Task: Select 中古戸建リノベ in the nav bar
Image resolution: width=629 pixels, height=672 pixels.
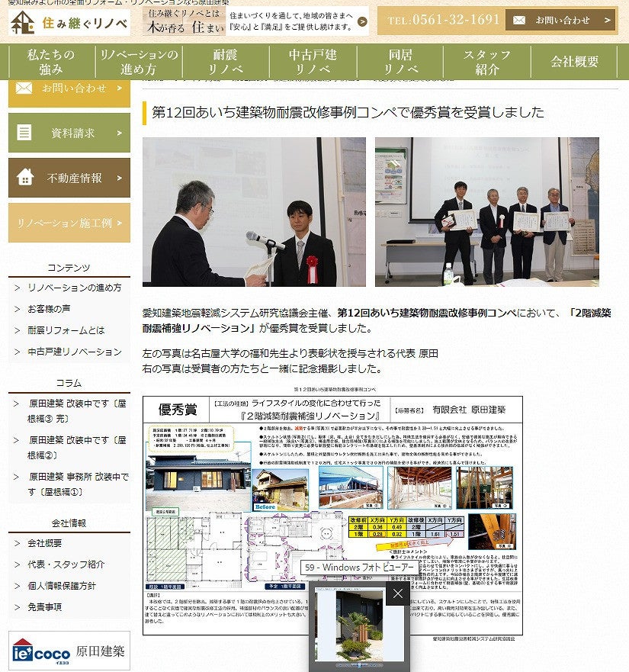Action: [x=313, y=62]
